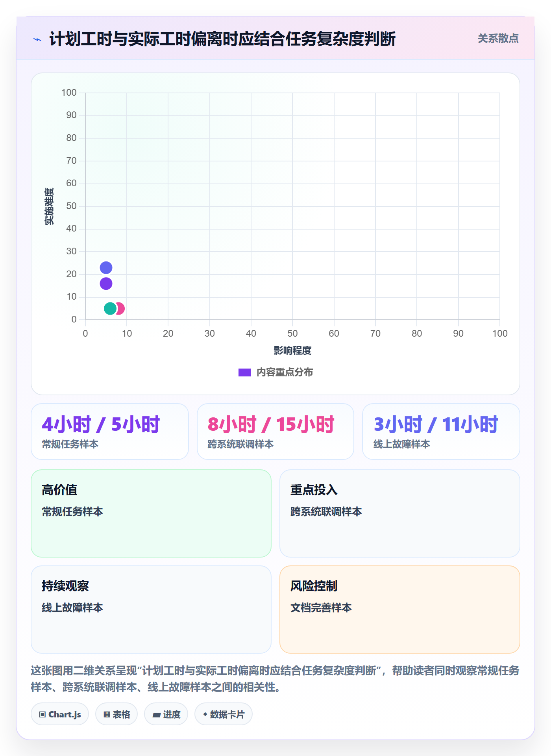Click the 持续观察 quadrant title

click(65, 586)
